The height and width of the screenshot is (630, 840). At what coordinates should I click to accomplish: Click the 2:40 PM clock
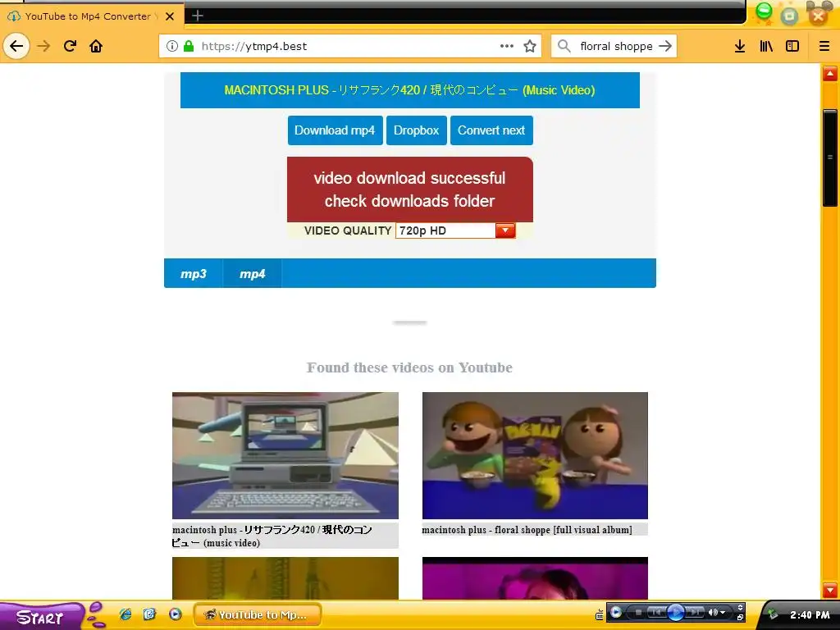point(810,615)
